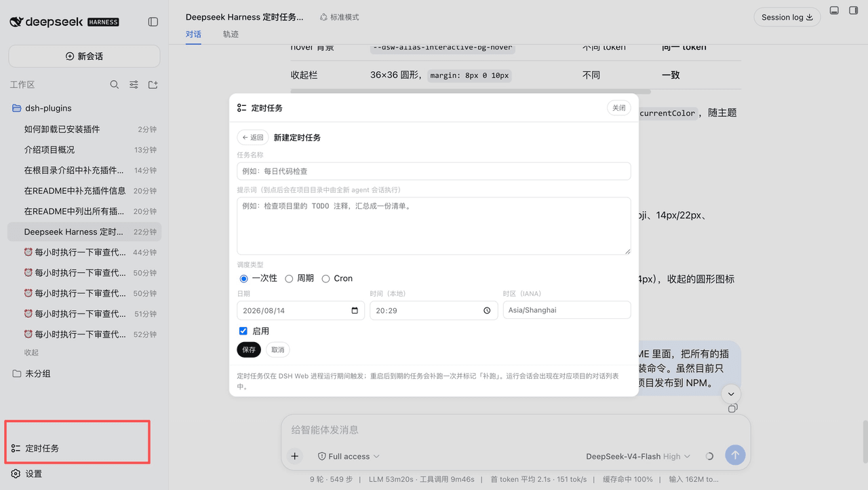The height and width of the screenshot is (490, 868).
Task: Open the scheduled run from 52分钟 ago
Action: pyautogui.click(x=84, y=334)
